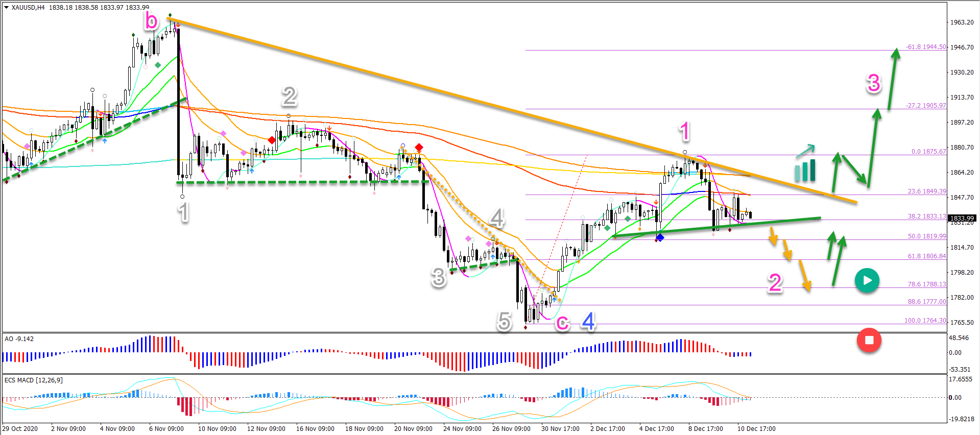Click the green play button icon
The image size is (980, 435).
pos(867,280)
